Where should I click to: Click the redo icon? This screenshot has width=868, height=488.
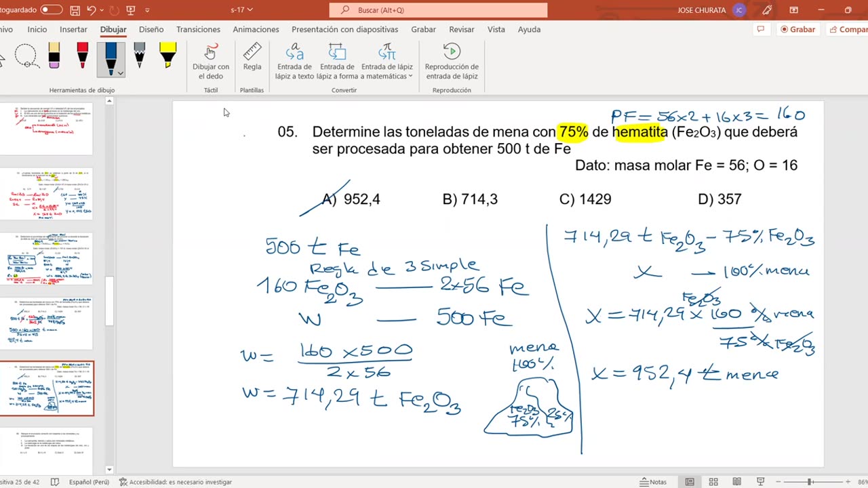tap(114, 10)
